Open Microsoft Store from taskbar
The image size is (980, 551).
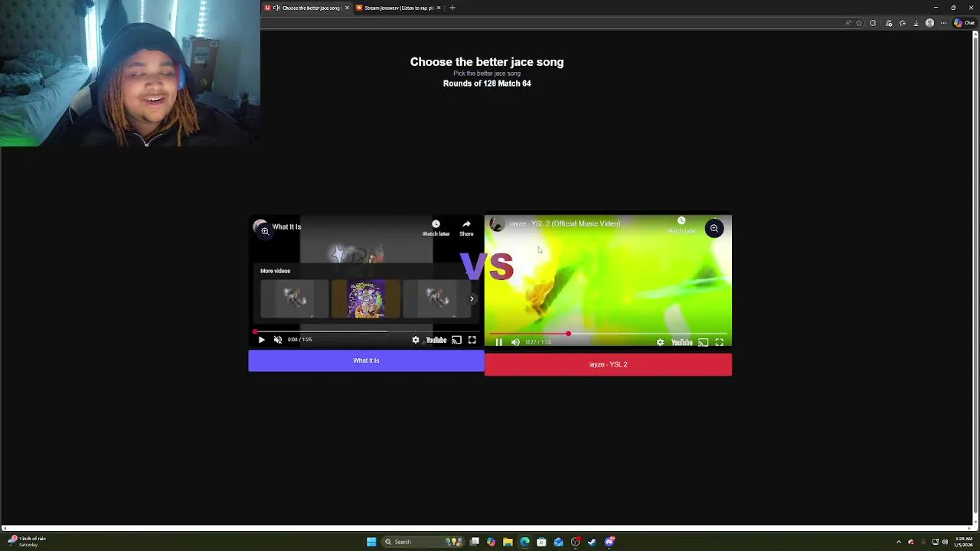coord(541,542)
